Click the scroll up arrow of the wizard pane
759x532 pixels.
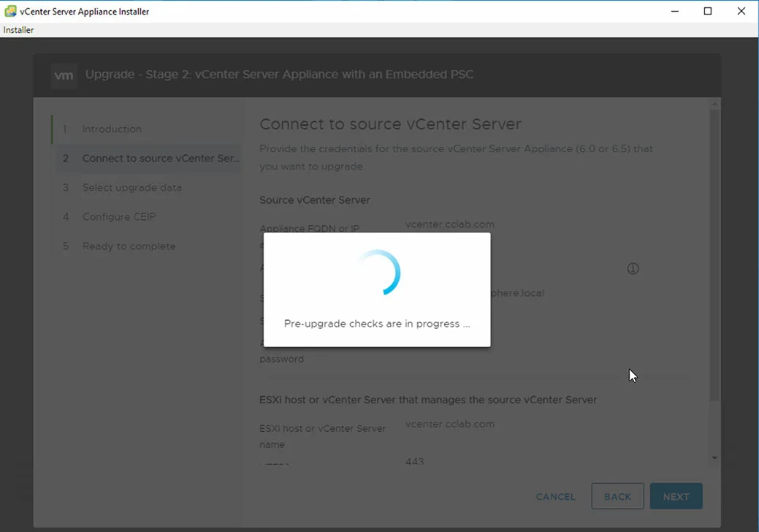coord(714,104)
